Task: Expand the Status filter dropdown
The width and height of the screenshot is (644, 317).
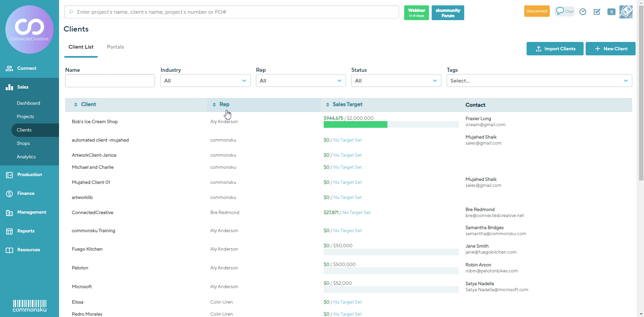Action: [396, 81]
